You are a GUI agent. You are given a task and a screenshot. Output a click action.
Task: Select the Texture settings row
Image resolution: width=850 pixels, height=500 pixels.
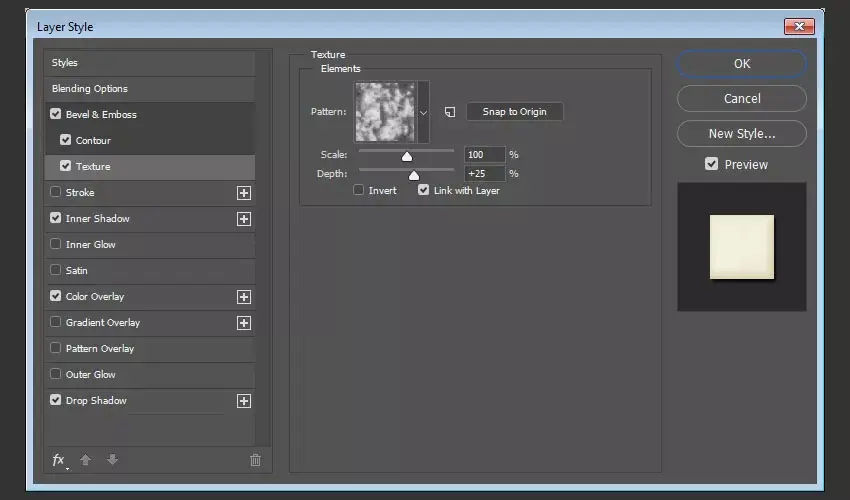tap(150, 167)
